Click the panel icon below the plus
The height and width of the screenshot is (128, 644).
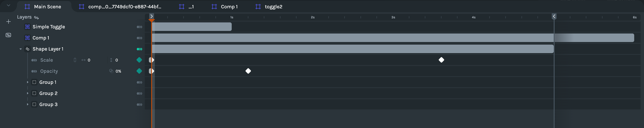coord(9,35)
